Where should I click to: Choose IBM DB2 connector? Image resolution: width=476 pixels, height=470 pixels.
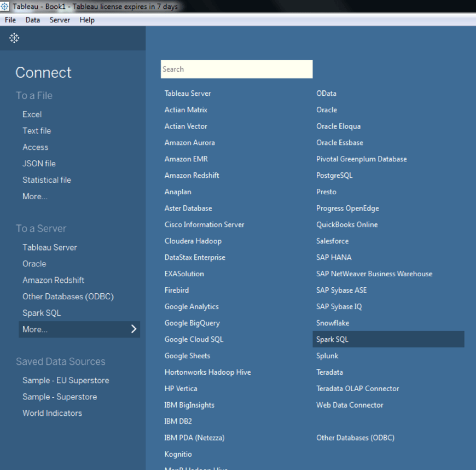pyautogui.click(x=178, y=421)
